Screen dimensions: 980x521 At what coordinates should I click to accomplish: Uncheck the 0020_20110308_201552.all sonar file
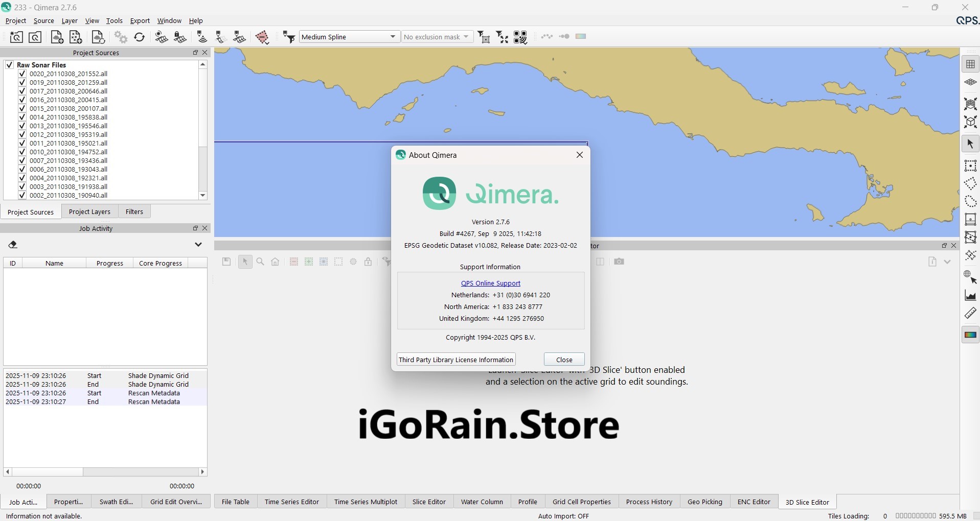point(22,74)
